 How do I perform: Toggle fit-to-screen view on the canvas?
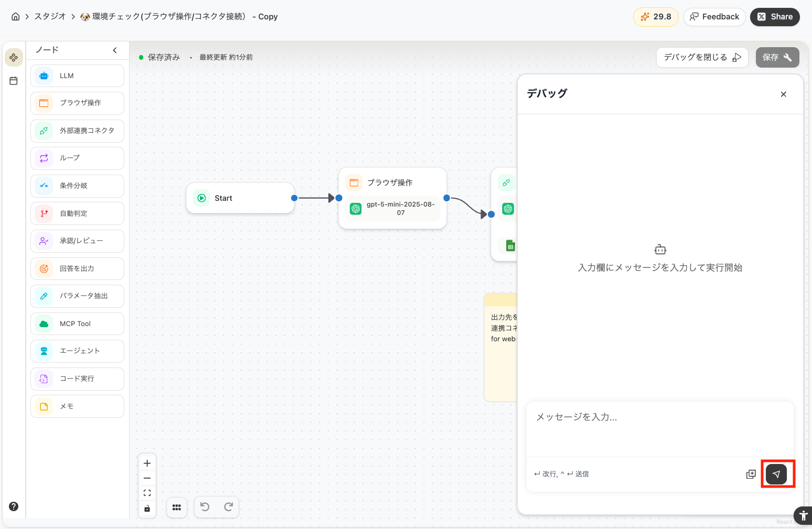click(x=147, y=492)
